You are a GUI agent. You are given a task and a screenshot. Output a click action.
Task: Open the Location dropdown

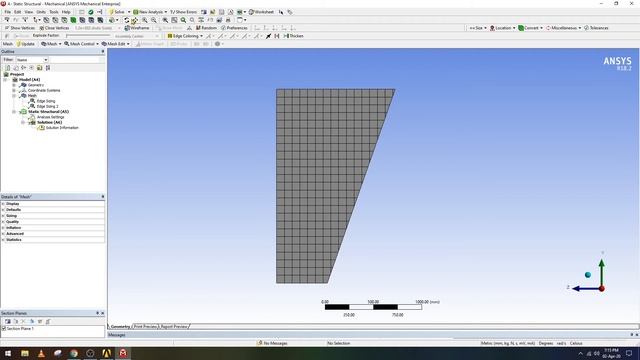coord(502,28)
